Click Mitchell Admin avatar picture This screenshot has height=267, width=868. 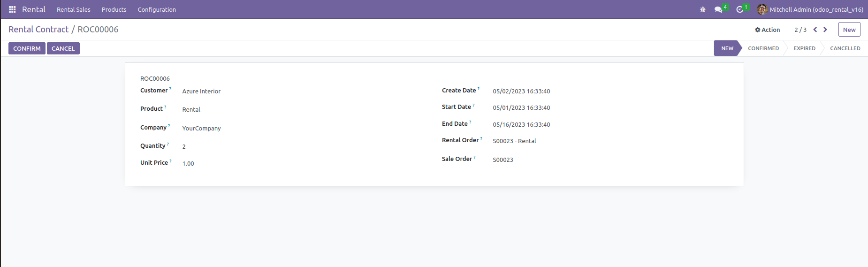pyautogui.click(x=762, y=9)
